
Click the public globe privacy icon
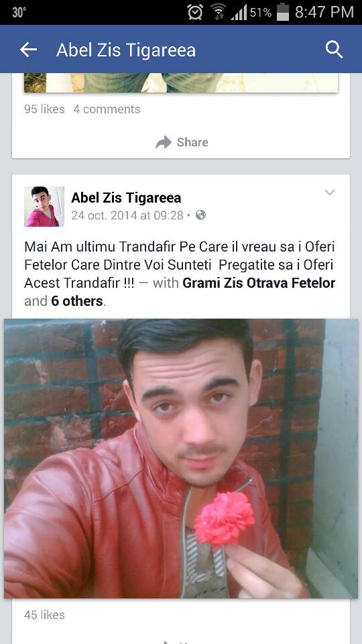pos(200,215)
